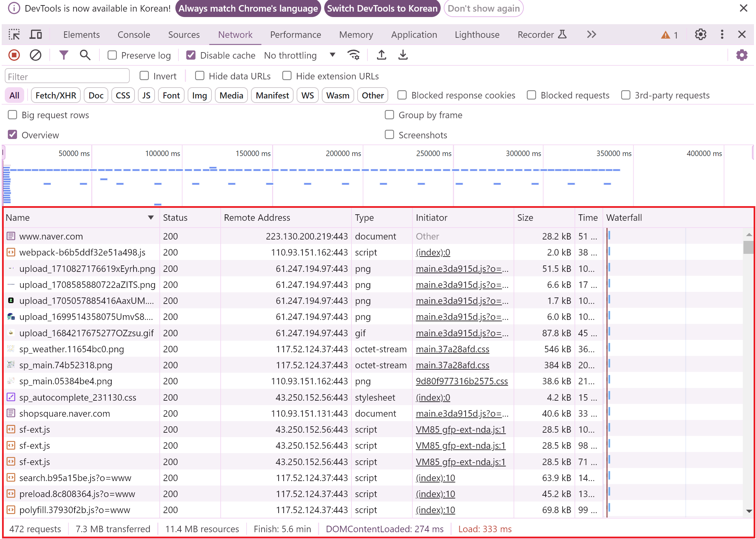Switch to the Console tab

click(133, 34)
